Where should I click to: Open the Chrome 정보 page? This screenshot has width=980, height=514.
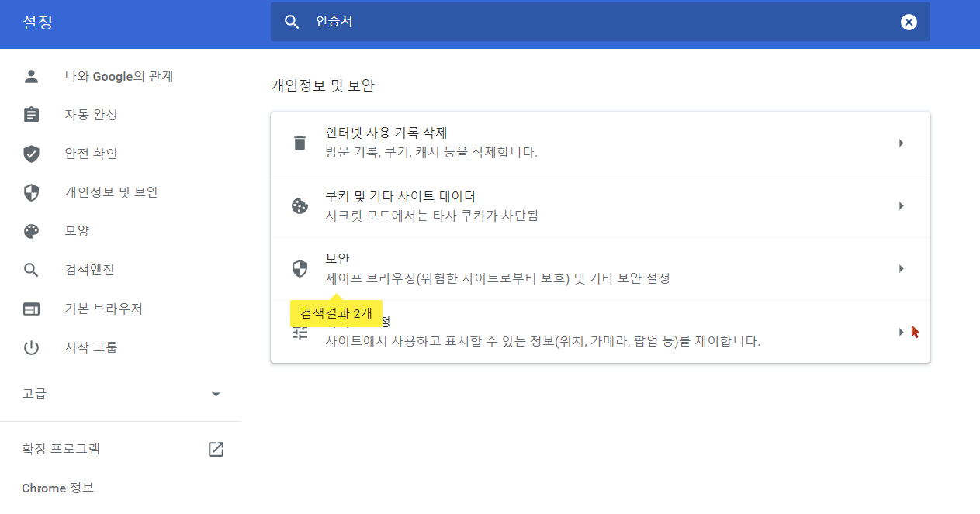57,488
